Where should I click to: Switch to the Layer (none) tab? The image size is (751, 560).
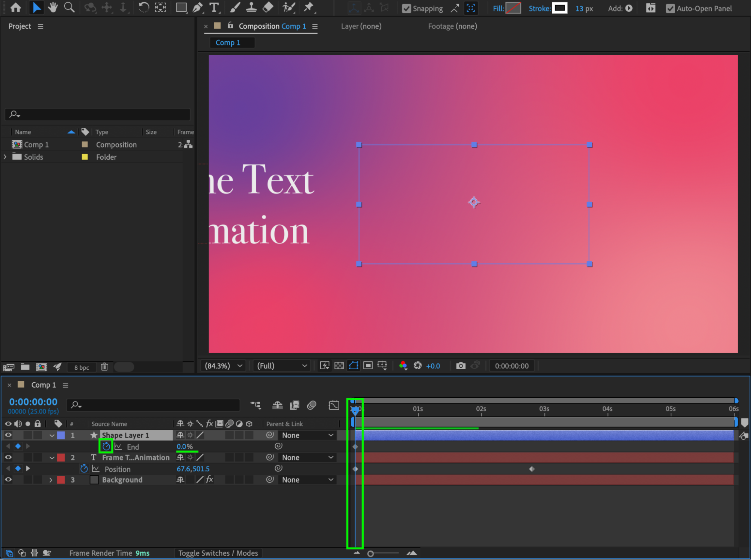point(361,26)
